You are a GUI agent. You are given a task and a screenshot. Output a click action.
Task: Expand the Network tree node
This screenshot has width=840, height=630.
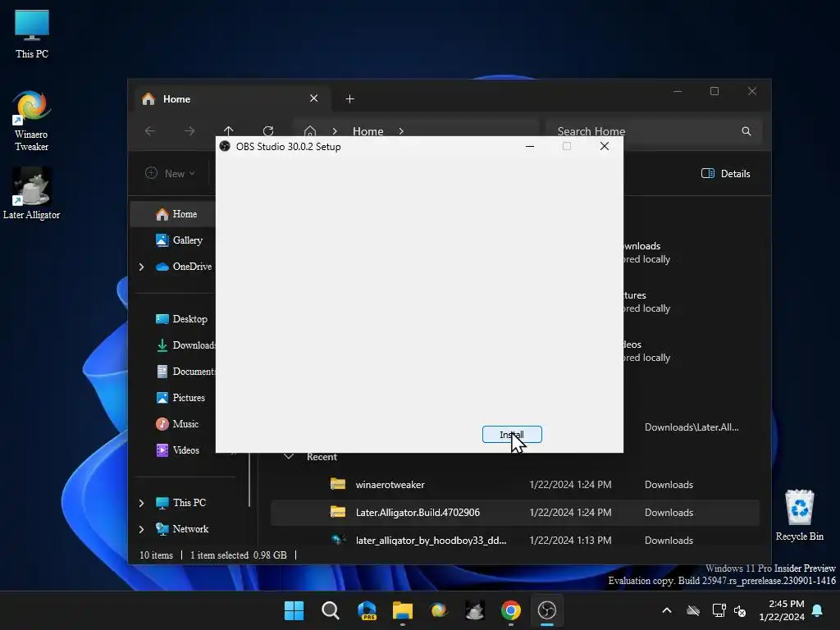point(141,529)
